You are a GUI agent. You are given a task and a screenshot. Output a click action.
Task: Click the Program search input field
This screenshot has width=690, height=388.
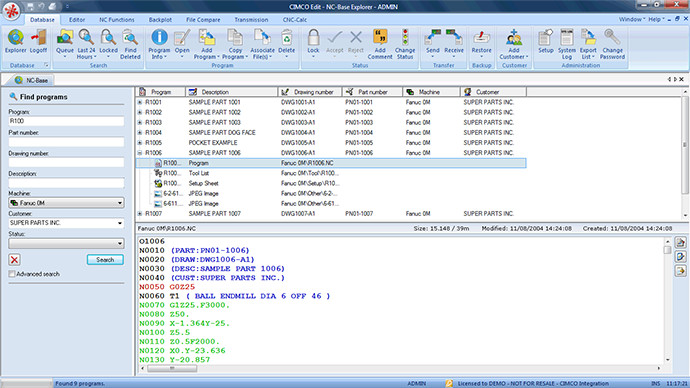pos(66,121)
